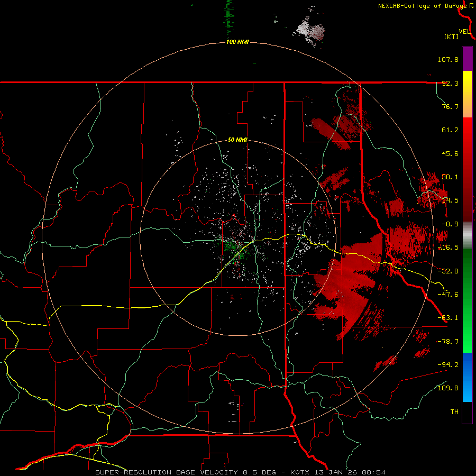The image size is (476, 476).
Task: Click the 50 NMI range ring label
Action: click(x=237, y=140)
